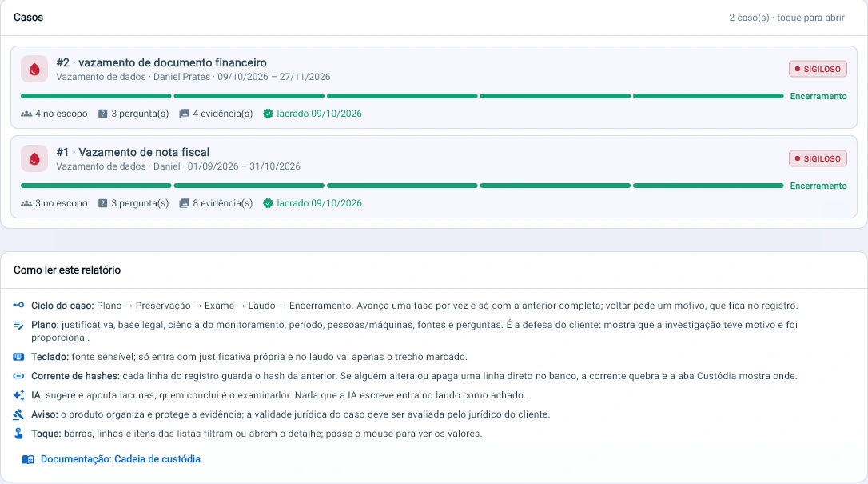
Task: Open 'Documentação: Cadeia de custódia' link
Action: click(x=120, y=459)
